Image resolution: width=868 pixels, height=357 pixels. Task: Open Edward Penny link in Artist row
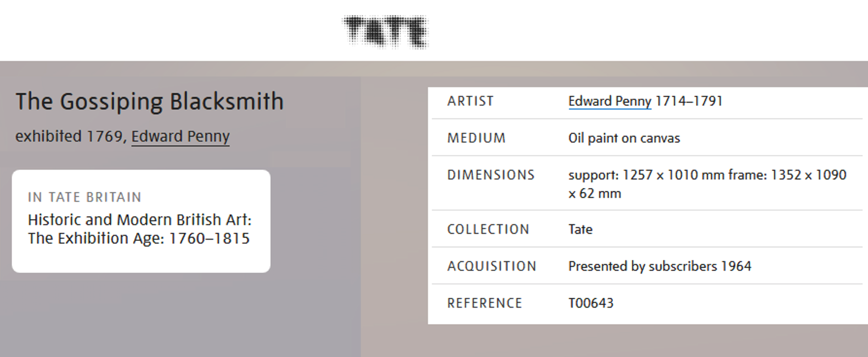[609, 101]
